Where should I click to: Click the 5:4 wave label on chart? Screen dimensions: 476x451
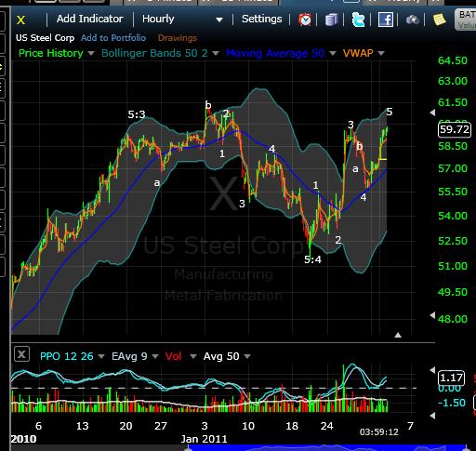[312, 259]
